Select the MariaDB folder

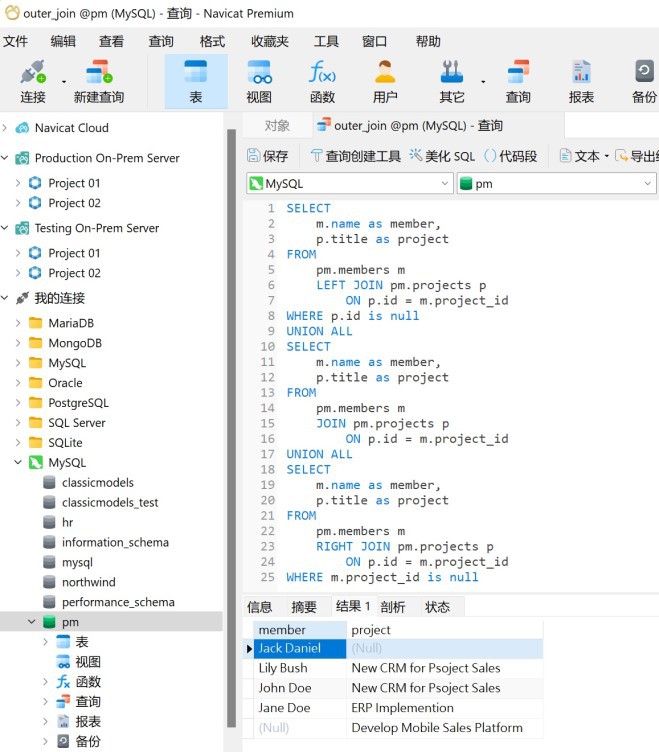pyautogui.click(x=71, y=323)
